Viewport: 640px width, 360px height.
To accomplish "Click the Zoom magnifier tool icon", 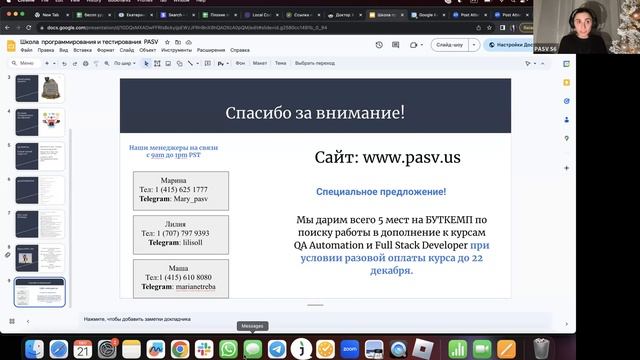I will tap(107, 64).
